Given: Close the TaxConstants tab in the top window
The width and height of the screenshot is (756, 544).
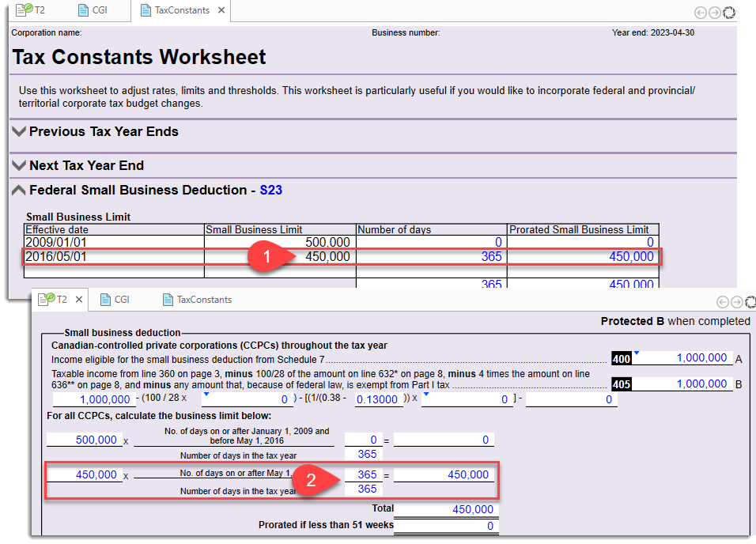Looking at the screenshot, I should (221, 10).
